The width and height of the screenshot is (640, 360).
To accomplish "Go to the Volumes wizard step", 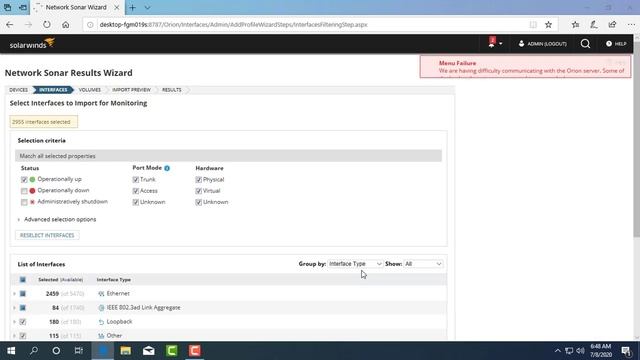I will pyautogui.click(x=90, y=90).
